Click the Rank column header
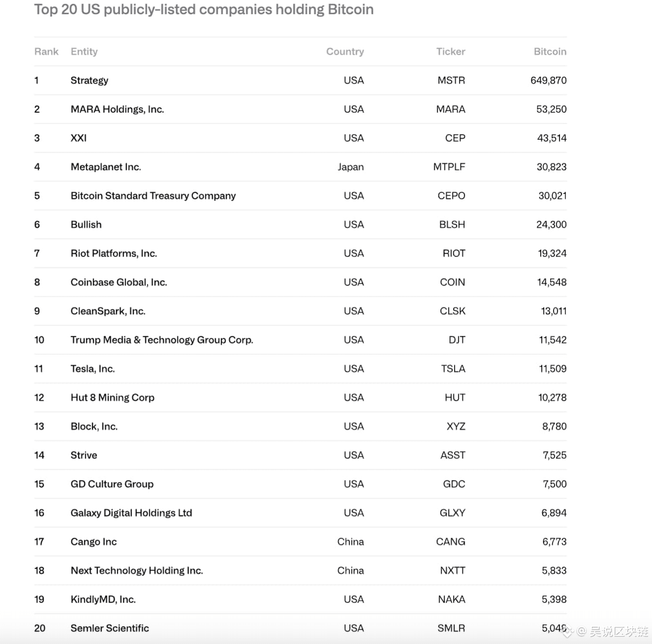The image size is (652, 644). pos(46,52)
